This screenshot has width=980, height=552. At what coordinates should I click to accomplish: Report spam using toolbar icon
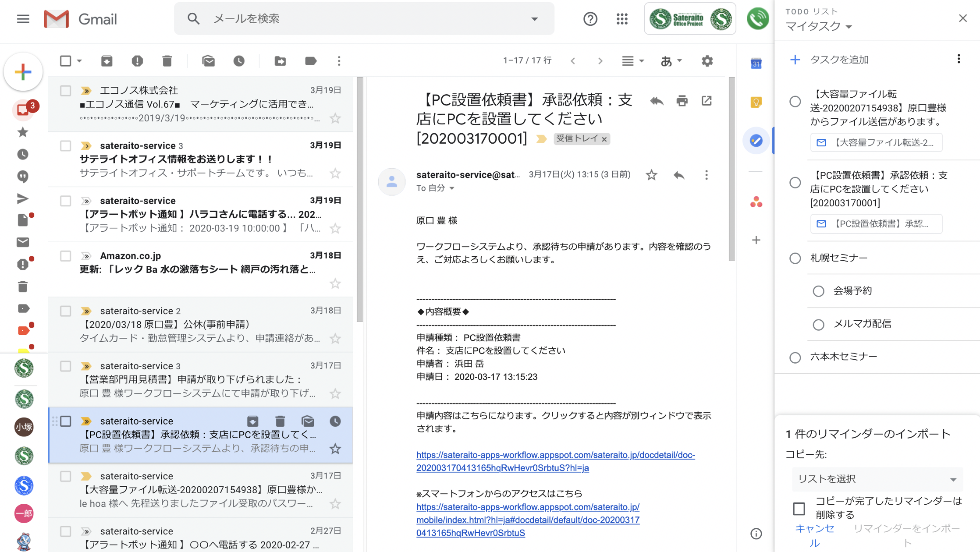click(137, 61)
